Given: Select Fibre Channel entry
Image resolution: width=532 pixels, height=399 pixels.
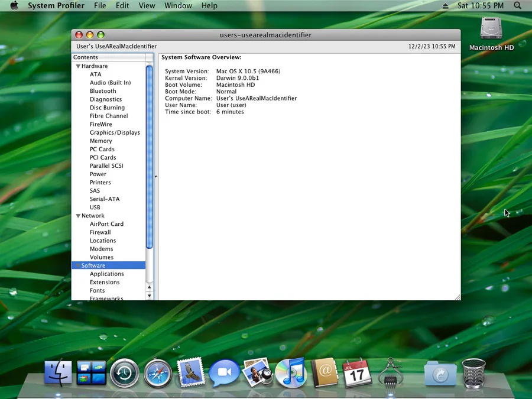Looking at the screenshot, I should 109,116.
